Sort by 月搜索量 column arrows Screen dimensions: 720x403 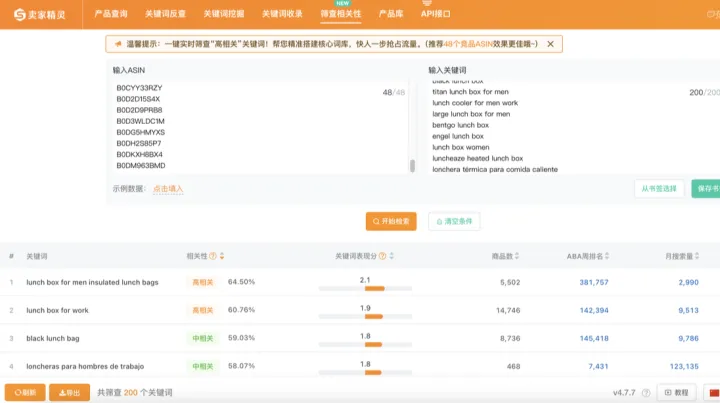[697, 256]
